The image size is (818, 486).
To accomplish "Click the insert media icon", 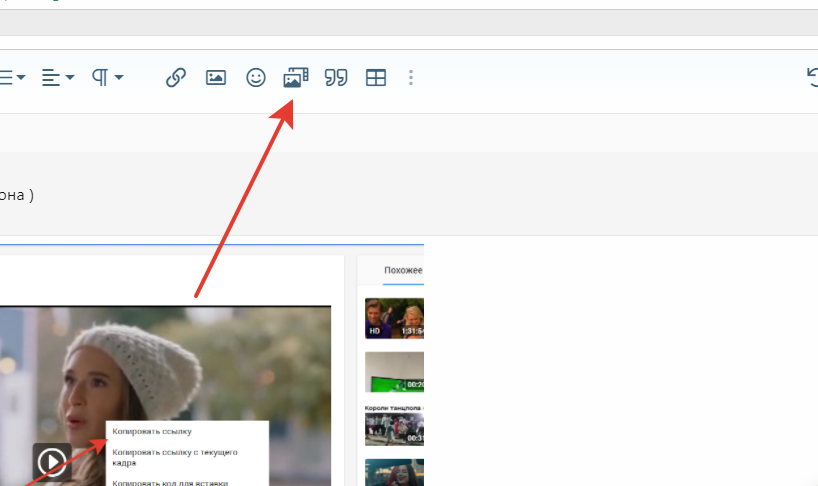I will [x=296, y=78].
